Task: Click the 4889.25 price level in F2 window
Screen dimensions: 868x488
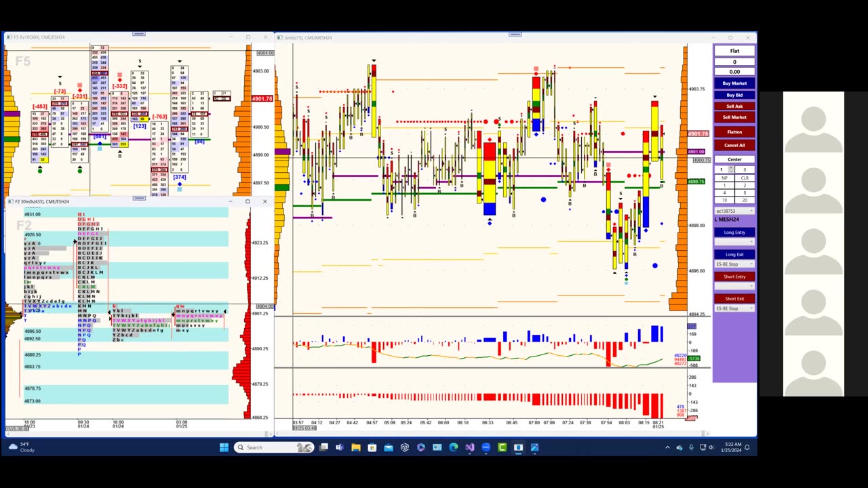Action: tap(33, 354)
